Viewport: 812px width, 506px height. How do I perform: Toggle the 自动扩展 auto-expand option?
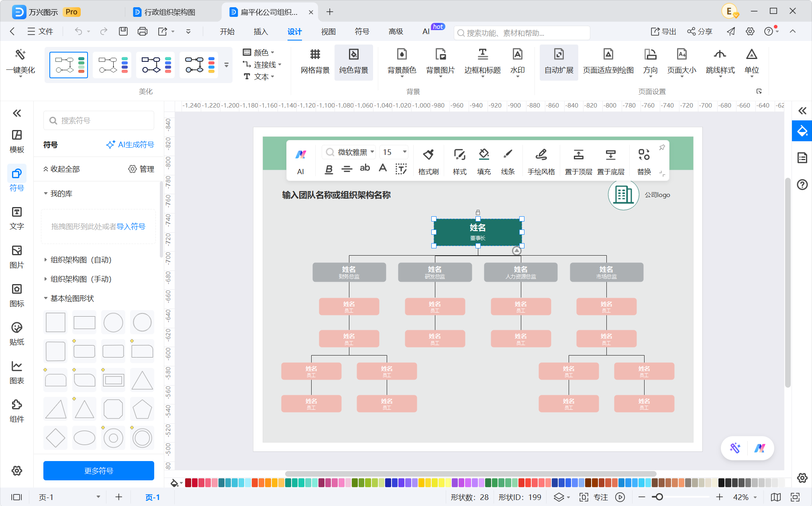point(559,62)
